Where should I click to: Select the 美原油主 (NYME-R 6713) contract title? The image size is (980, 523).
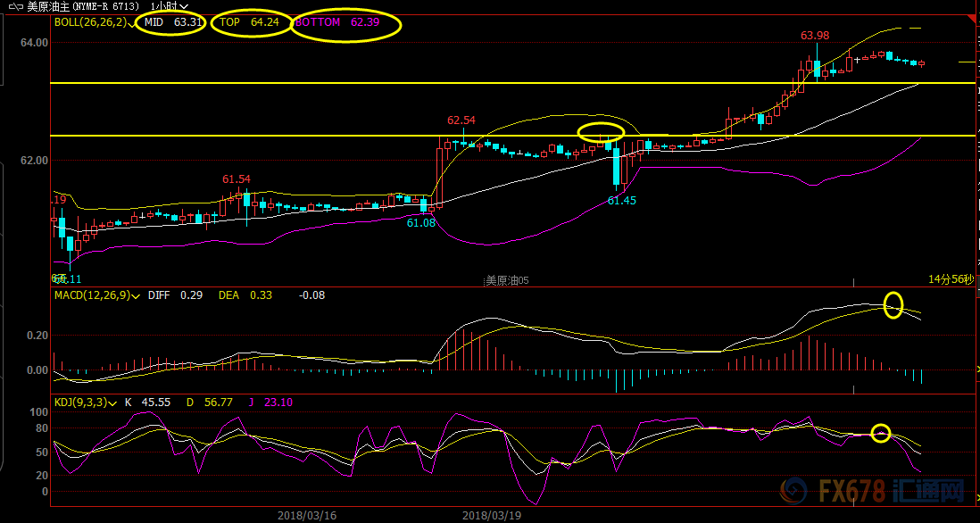(x=83, y=6)
